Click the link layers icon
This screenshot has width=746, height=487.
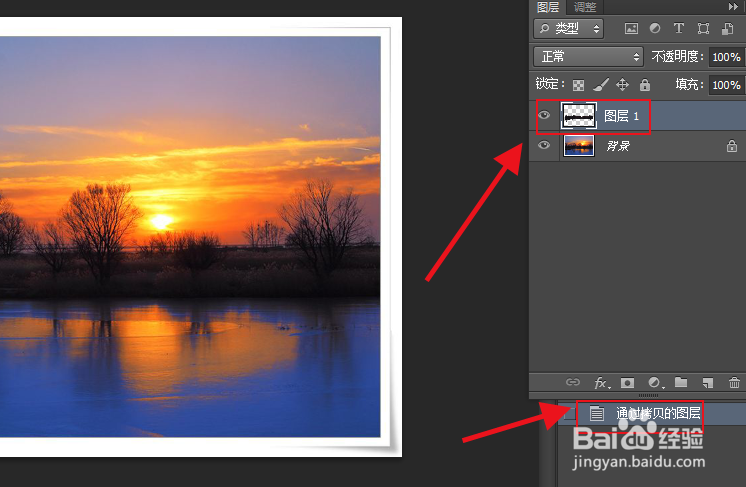click(x=573, y=382)
